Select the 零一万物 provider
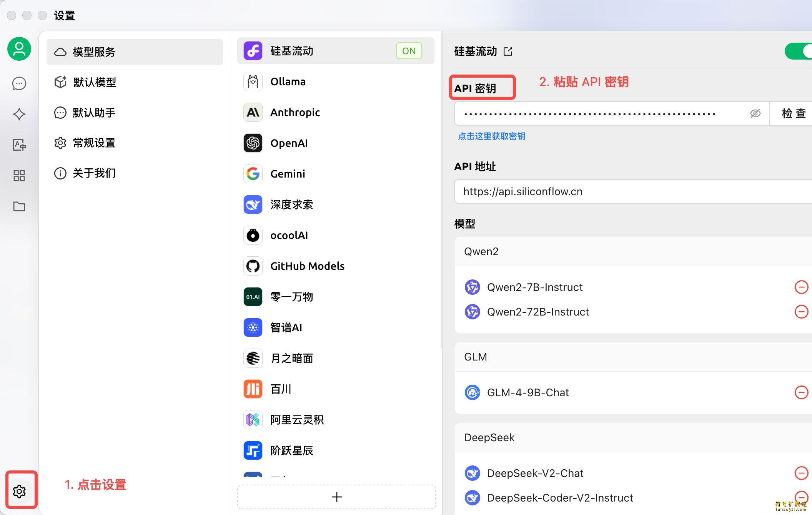Viewport: 812px width, 515px height. (x=336, y=297)
